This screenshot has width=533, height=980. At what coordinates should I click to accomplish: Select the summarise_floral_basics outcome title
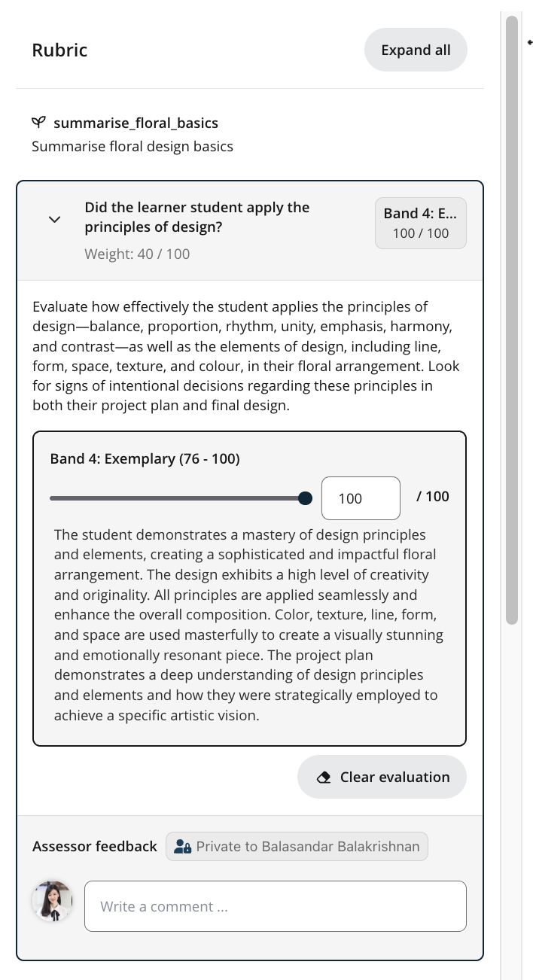(x=136, y=123)
